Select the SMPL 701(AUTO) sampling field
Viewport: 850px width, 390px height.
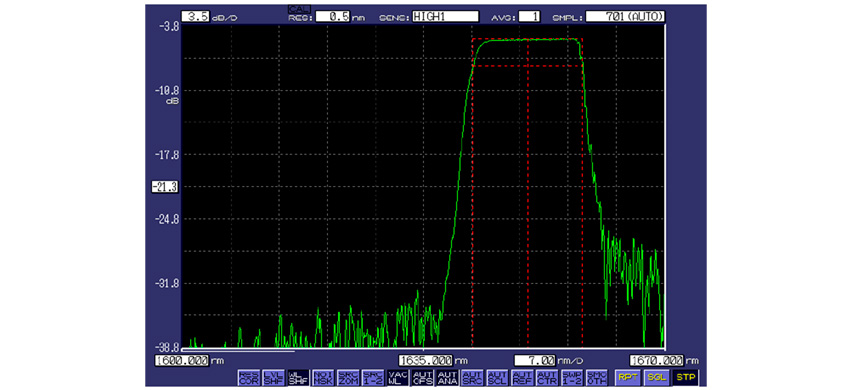tap(626, 17)
